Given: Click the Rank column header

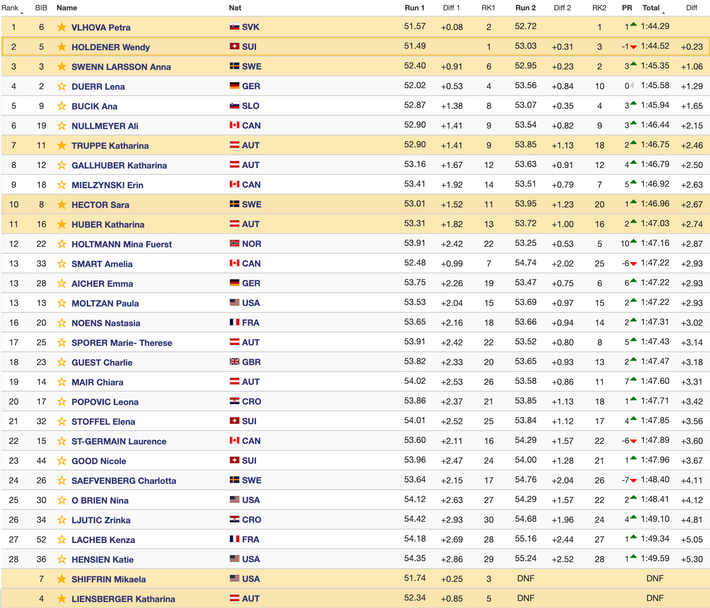Looking at the screenshot, I should (x=10, y=8).
